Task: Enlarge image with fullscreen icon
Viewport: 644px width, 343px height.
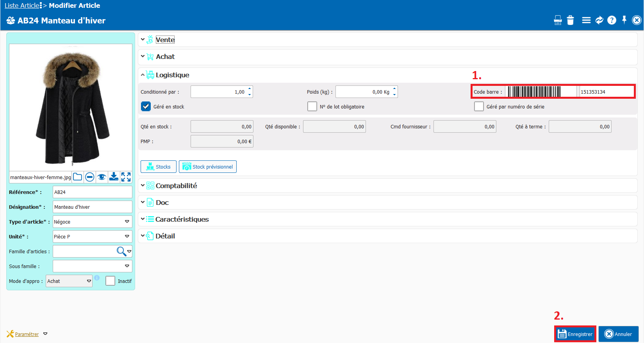Action: [126, 177]
